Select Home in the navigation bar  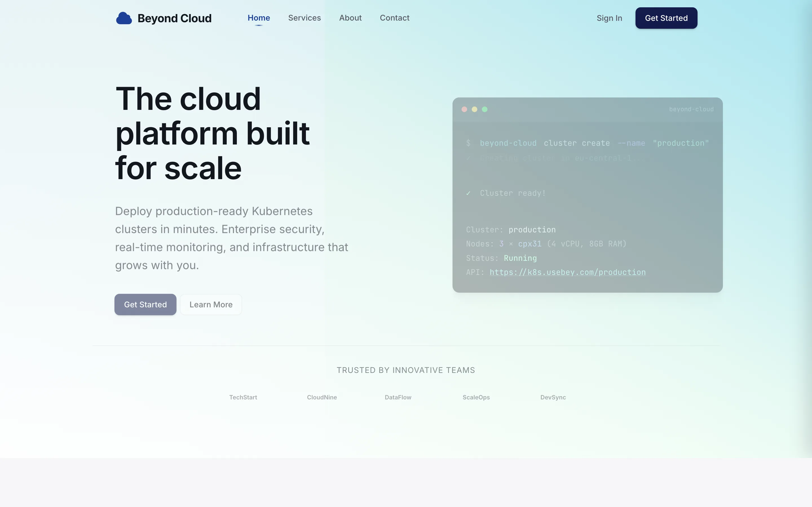[x=258, y=18]
